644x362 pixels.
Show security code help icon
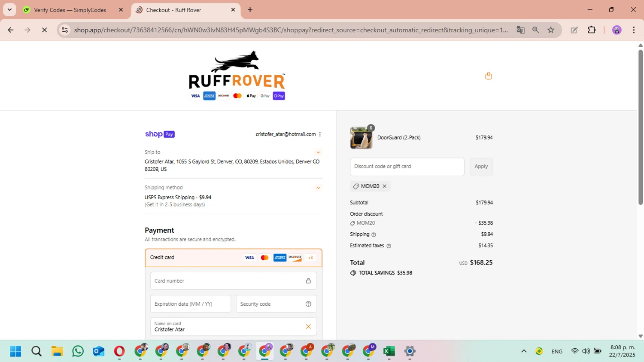pos(308,304)
